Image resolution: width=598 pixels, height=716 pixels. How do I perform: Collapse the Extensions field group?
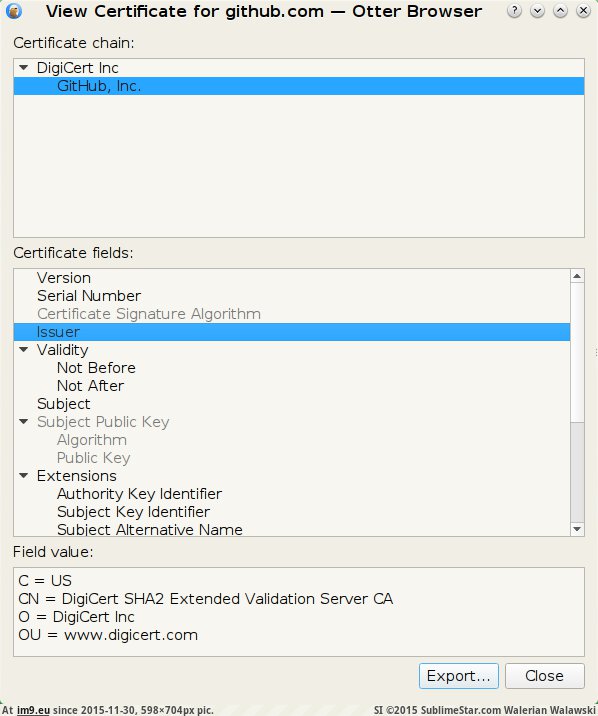(24, 476)
